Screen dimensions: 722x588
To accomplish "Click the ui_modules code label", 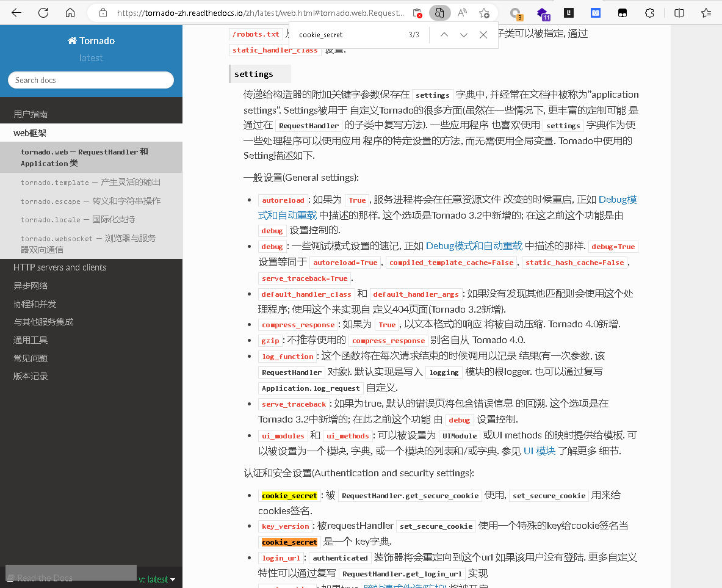I will point(283,436).
